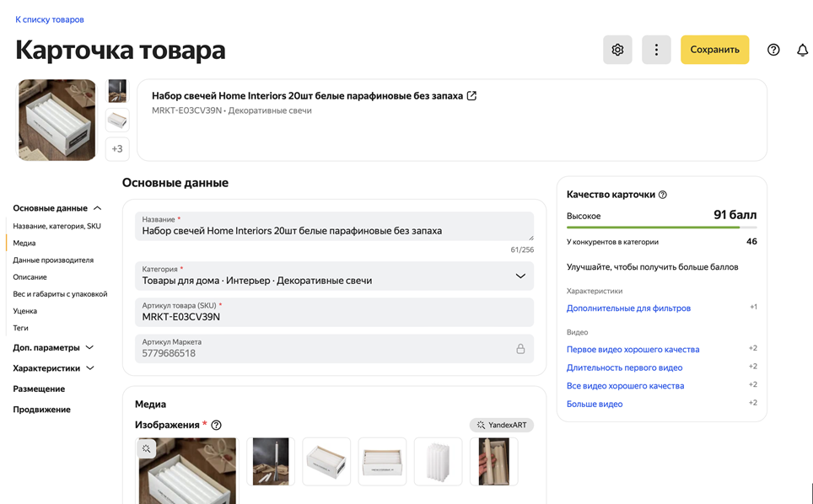Click the help question mark icon

tap(773, 50)
